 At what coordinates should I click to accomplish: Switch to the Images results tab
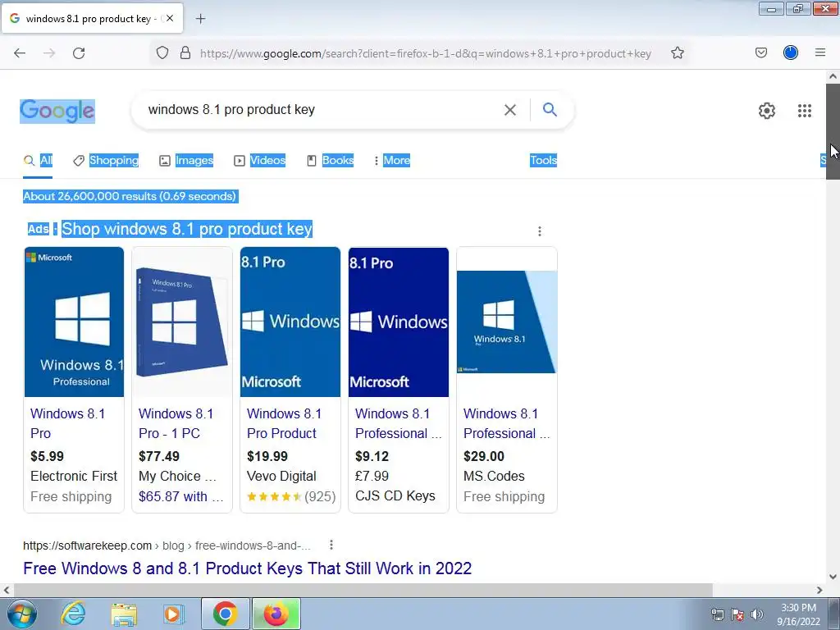(186, 160)
